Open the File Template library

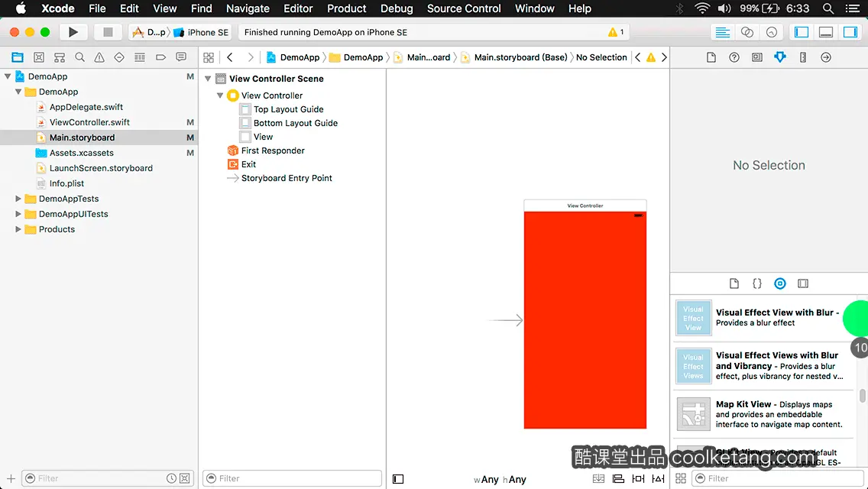tap(734, 283)
